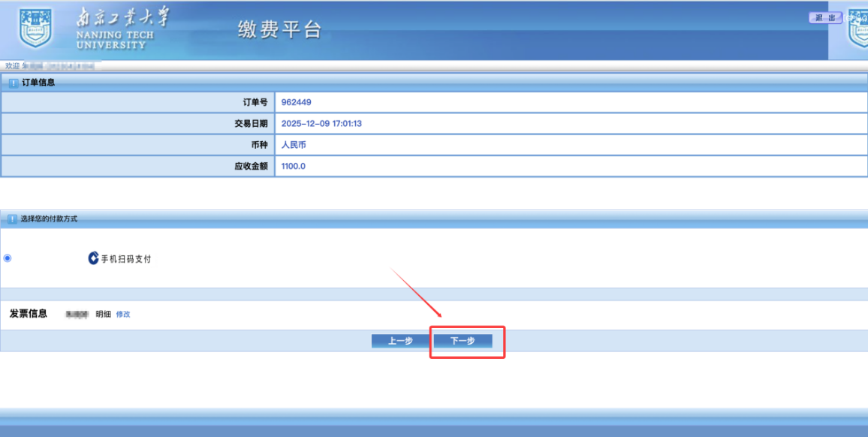Click the bank logo icon for 手机扫码支付
The image size is (868, 437).
pos(93,258)
